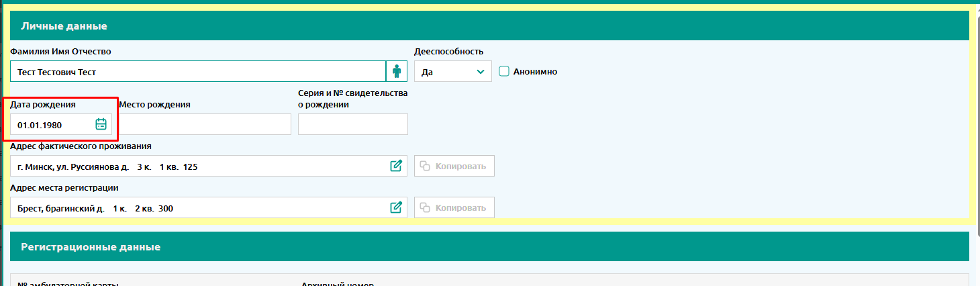Click the empty Место рождения field
Image resolution: width=980 pixels, height=286 pixels.
pyautogui.click(x=205, y=125)
